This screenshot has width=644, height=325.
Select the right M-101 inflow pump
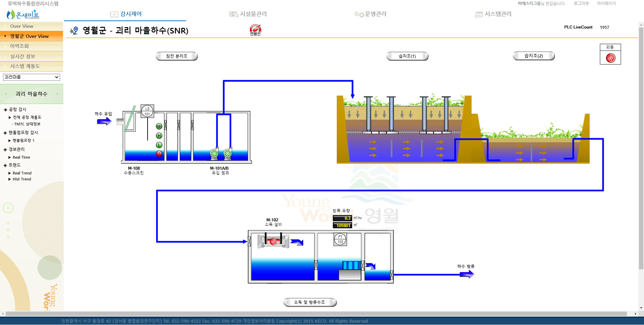pyautogui.click(x=228, y=153)
